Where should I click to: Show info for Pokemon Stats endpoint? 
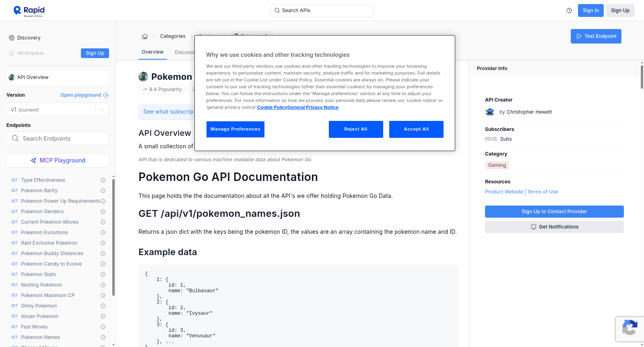103,274
